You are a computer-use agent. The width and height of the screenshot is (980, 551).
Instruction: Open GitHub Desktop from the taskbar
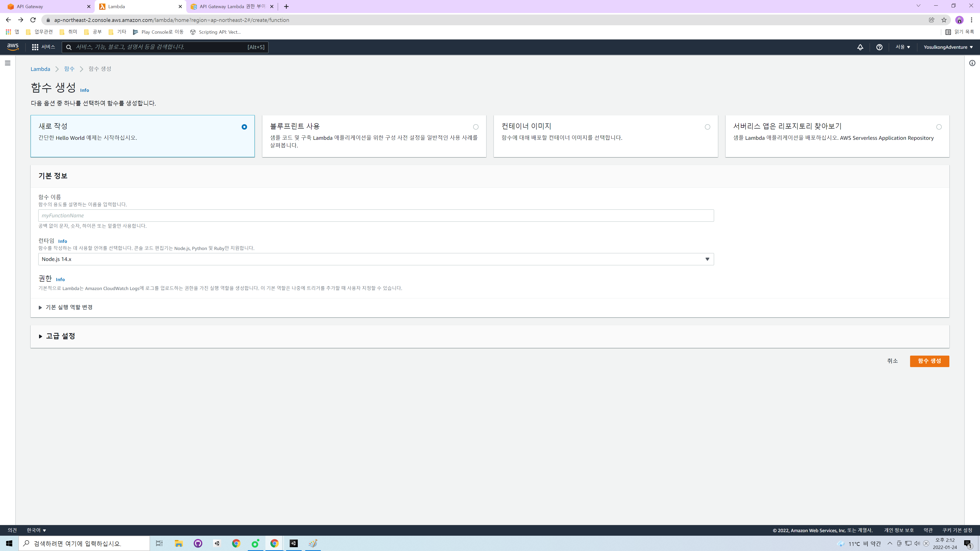tap(198, 543)
